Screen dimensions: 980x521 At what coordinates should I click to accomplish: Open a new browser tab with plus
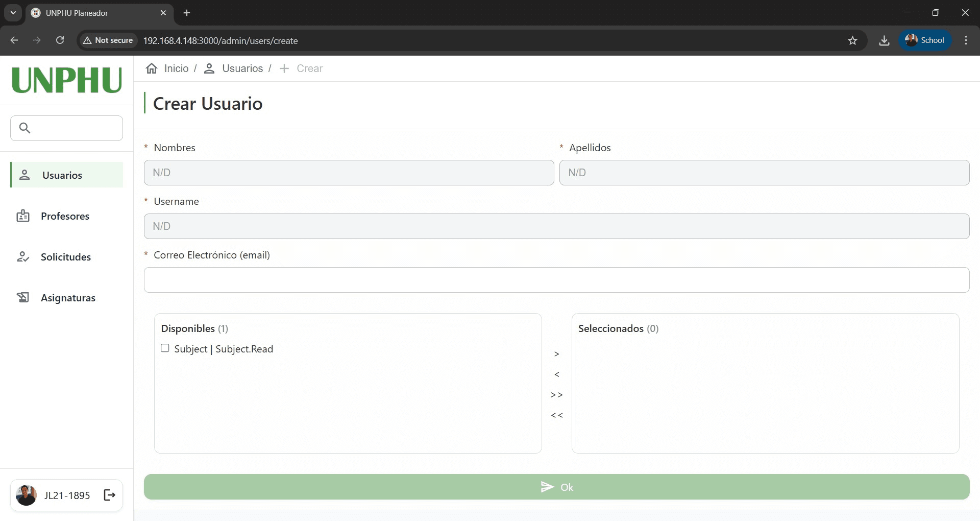pyautogui.click(x=187, y=13)
